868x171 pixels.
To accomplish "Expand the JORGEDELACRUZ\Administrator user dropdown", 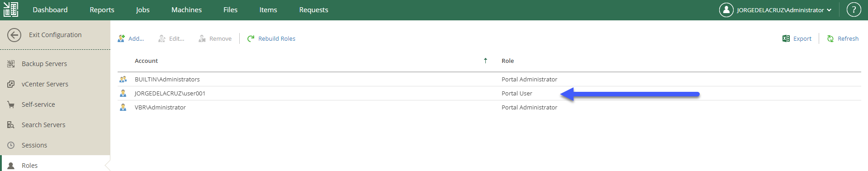I will click(784, 10).
